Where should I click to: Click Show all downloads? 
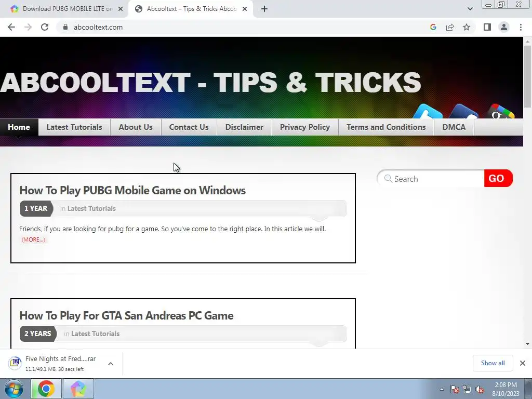coord(493,363)
